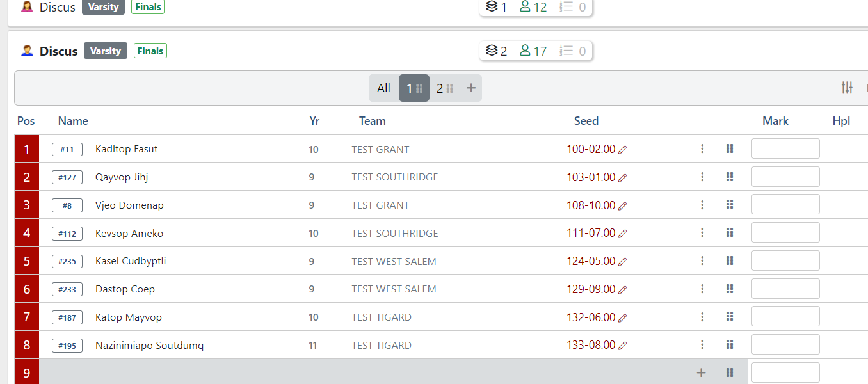This screenshot has height=384, width=868.
Task: Click the athletes count icon showing 17
Action: (x=525, y=51)
